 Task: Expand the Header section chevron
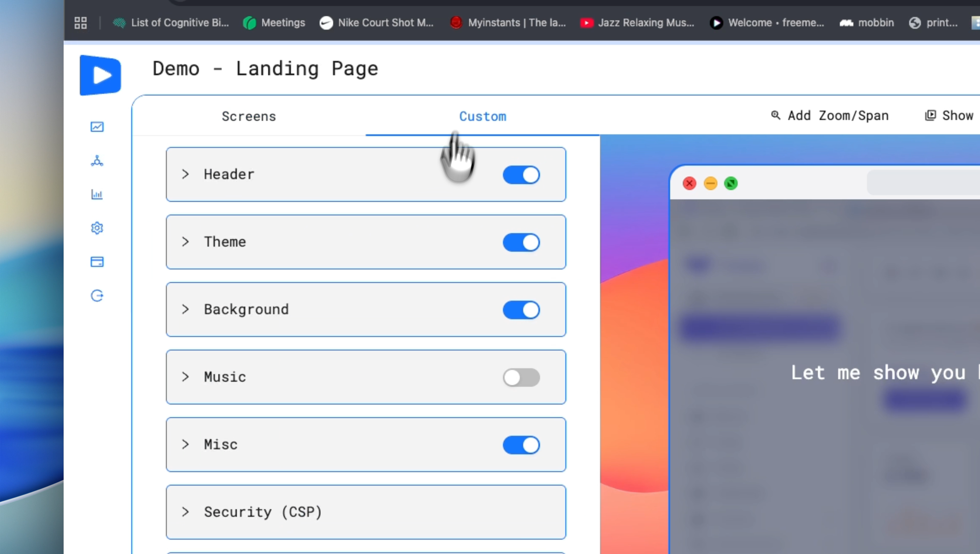click(185, 174)
